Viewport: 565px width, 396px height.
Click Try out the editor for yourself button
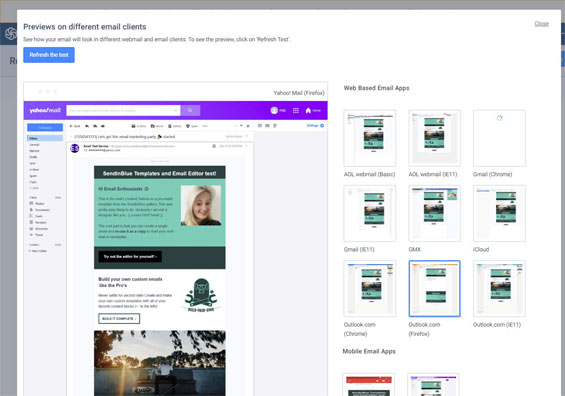point(130,257)
